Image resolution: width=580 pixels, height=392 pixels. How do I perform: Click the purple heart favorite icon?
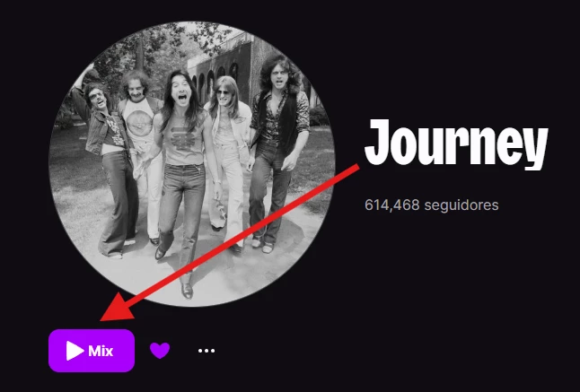(160, 350)
